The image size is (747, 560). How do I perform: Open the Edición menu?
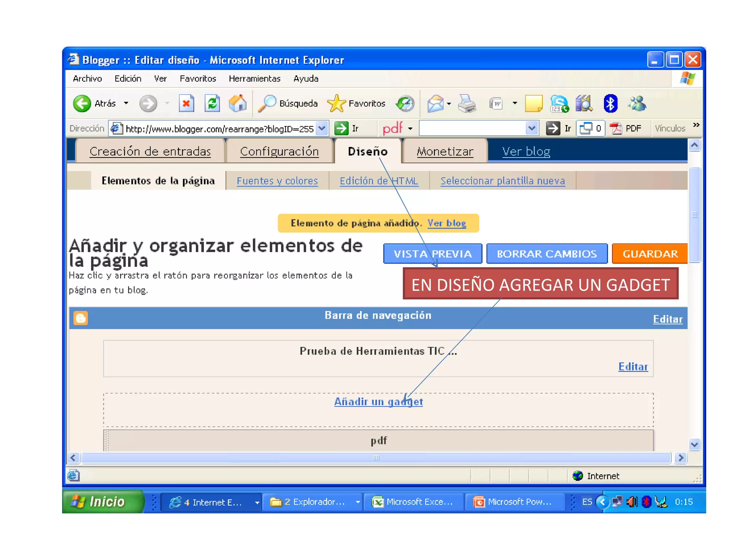128,79
